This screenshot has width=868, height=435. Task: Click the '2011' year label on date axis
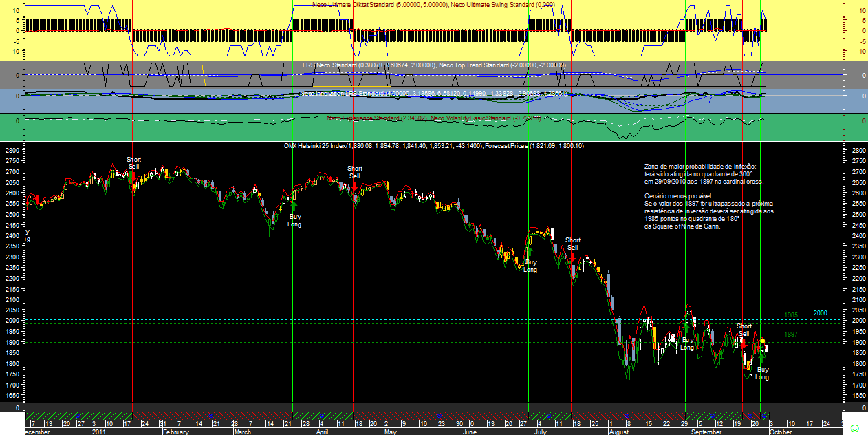98,432
